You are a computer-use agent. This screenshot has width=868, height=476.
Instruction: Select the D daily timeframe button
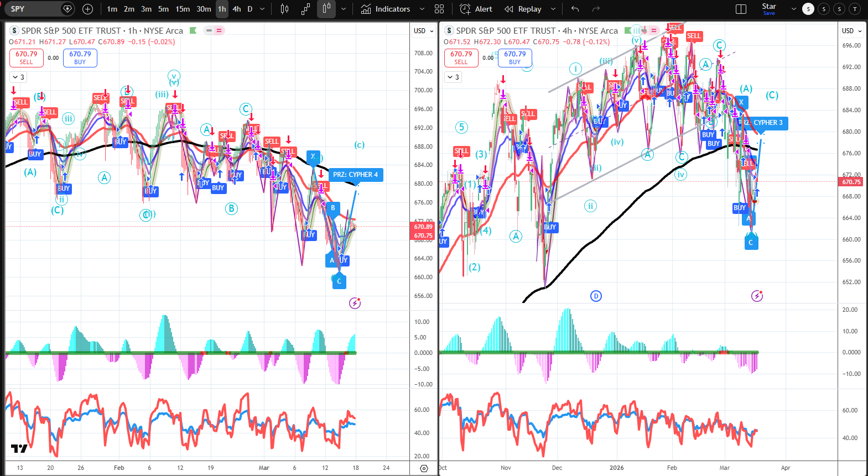tap(250, 9)
